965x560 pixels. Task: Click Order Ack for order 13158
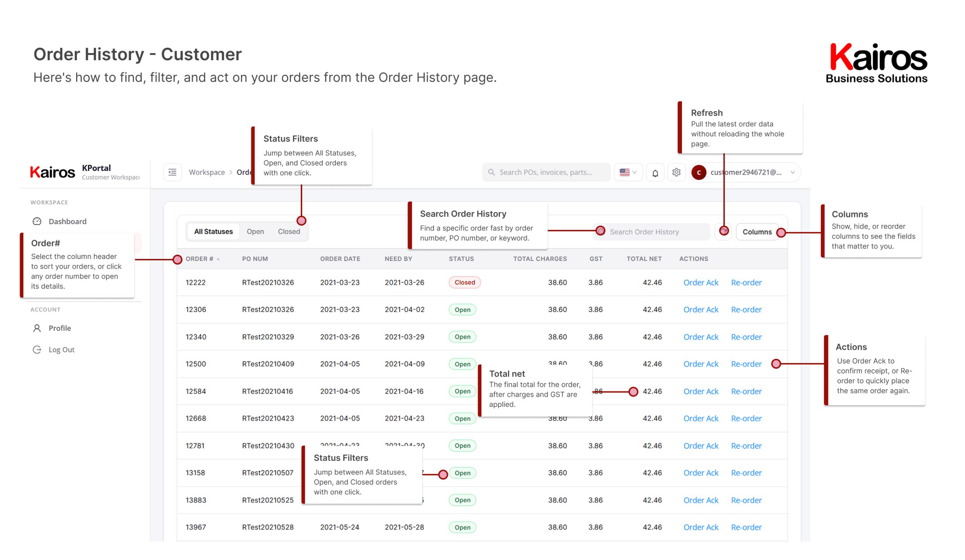point(701,473)
